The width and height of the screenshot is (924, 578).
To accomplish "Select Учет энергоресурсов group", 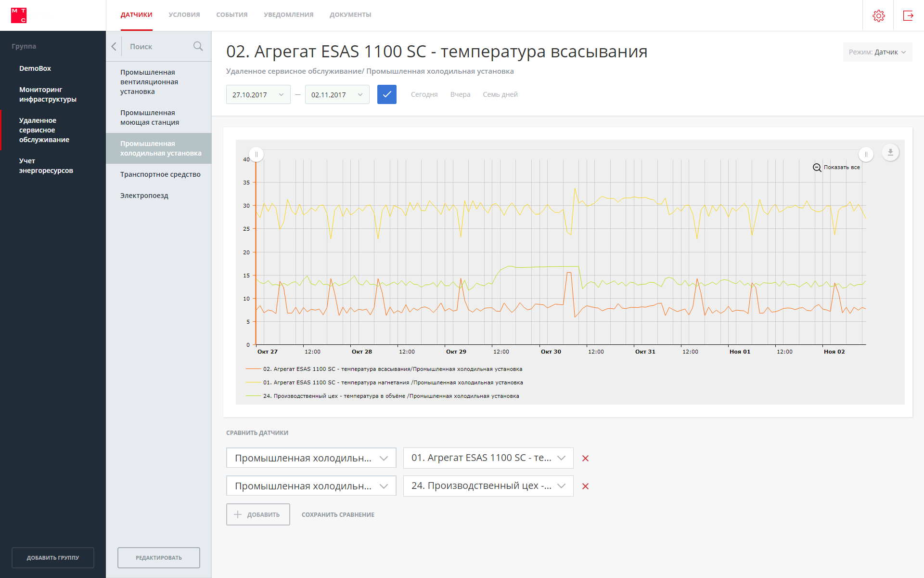I will click(x=46, y=166).
